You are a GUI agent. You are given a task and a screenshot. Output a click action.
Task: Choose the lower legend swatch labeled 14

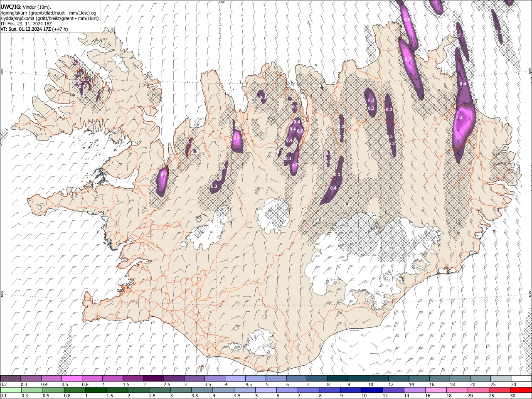click(414, 390)
